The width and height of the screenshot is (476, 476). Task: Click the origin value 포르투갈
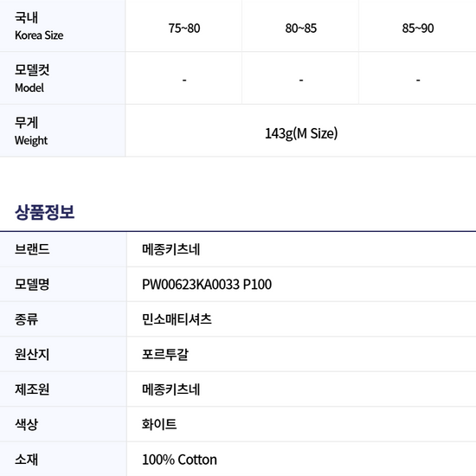pos(165,354)
